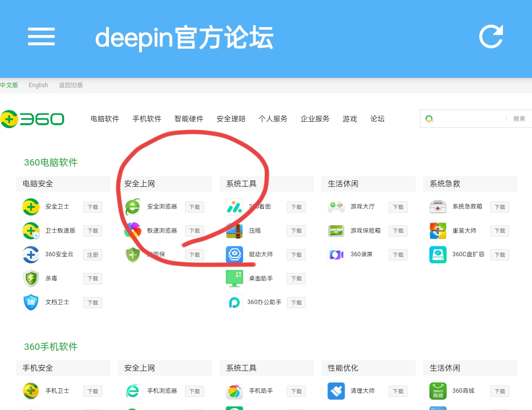The height and width of the screenshot is (410, 532).
Task: Click the 游戏大厅 gamepad icon
Action: click(336, 207)
